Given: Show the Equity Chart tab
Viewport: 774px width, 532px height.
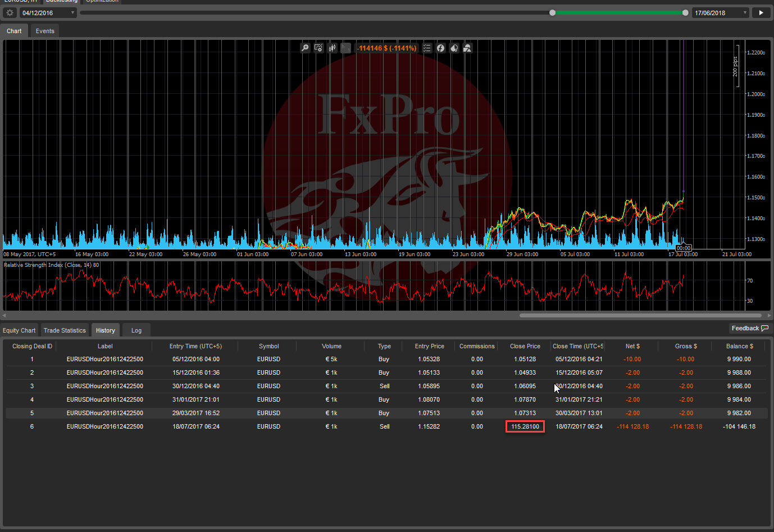Looking at the screenshot, I should 19,330.
